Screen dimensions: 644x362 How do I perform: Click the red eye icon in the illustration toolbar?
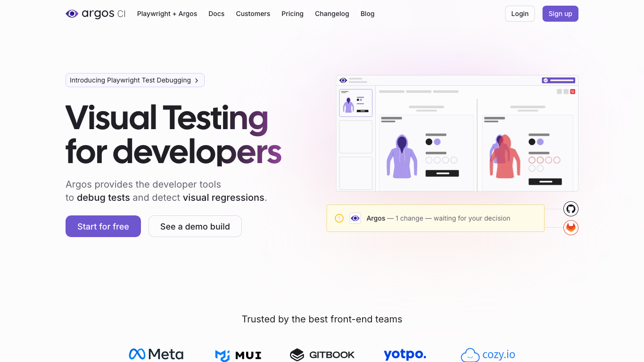[x=573, y=91]
